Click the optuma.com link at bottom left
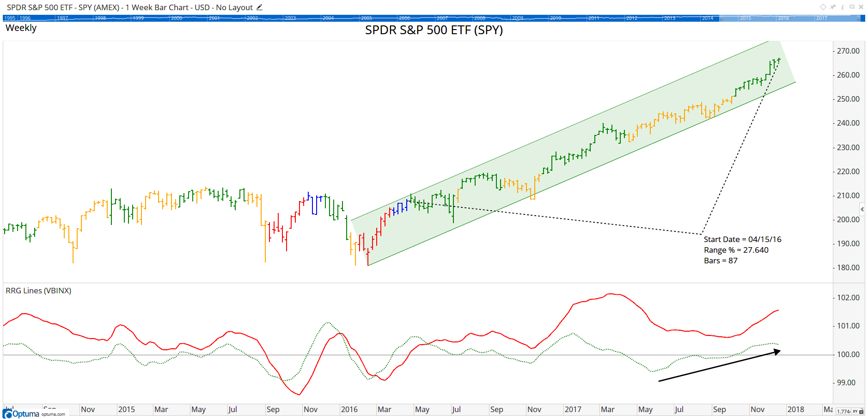Screen dimensions: 868x419 [x=53, y=414]
